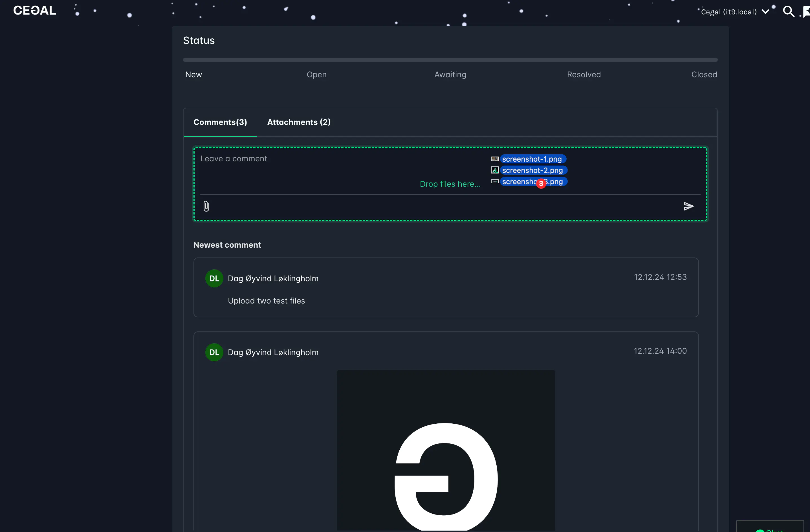Click the Status heading
Screen dimensions: 810x532
199,41
